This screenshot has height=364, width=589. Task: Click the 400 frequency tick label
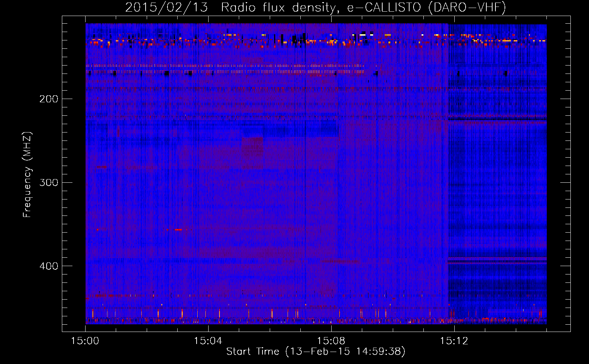click(x=49, y=266)
